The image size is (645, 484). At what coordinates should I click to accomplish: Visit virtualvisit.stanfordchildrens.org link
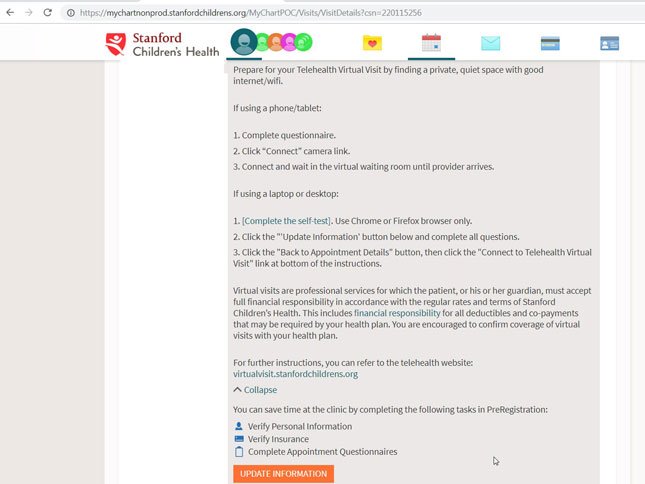[x=295, y=374]
